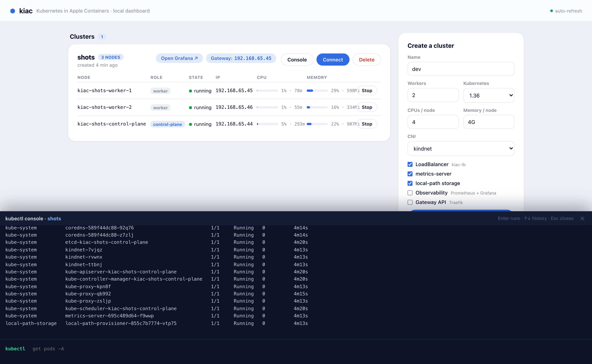
Task: Click memory usage bar for control-plane
Action: [x=317, y=124]
